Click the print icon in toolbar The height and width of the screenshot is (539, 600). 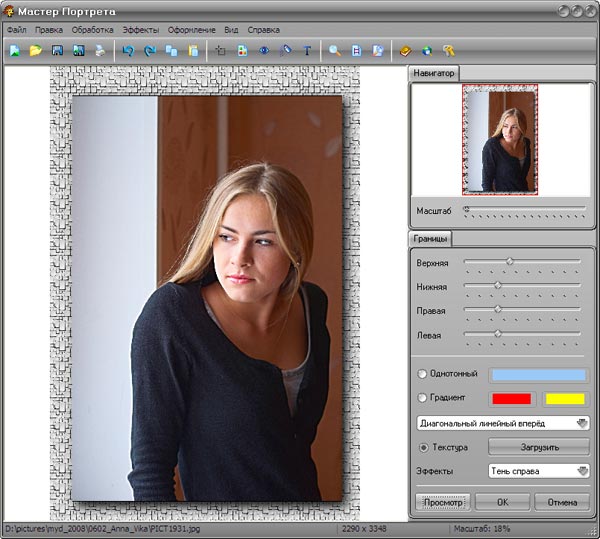pos(100,50)
